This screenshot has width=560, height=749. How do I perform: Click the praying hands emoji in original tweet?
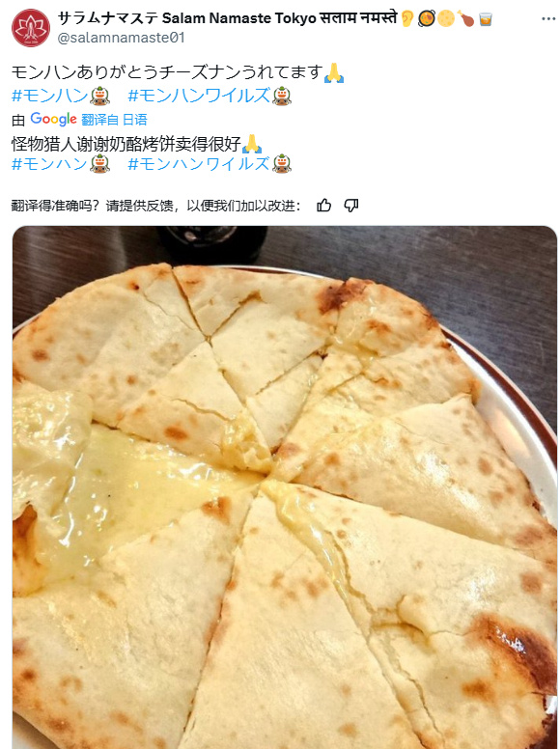click(x=334, y=73)
